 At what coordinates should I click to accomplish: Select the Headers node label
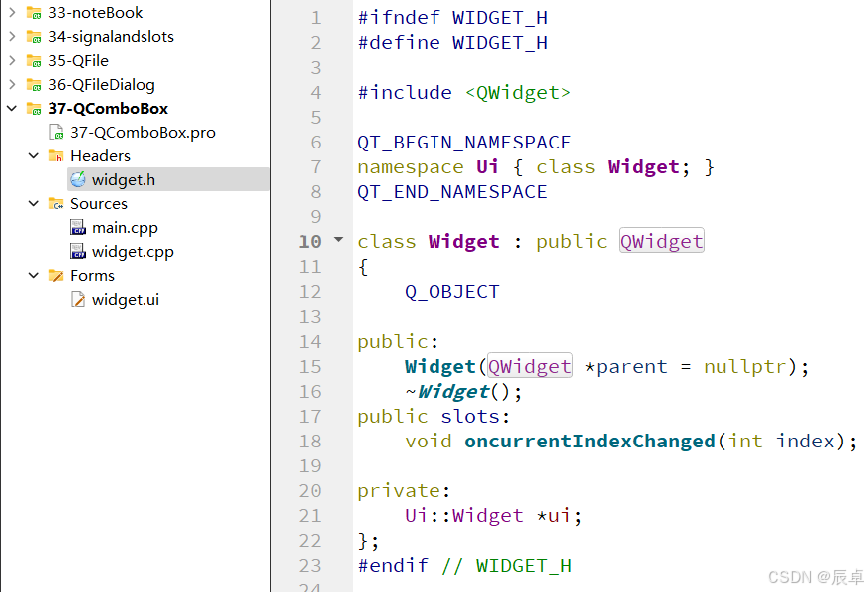[x=101, y=156]
